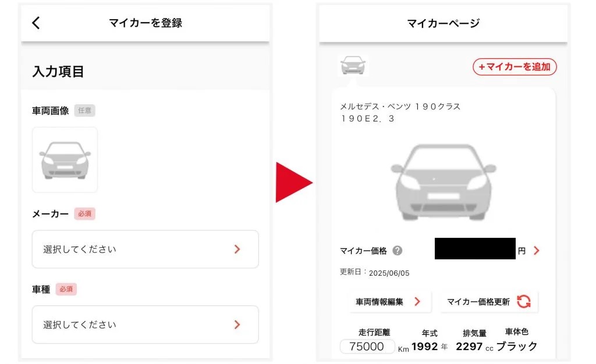Open the メーカー selection field
The width and height of the screenshot is (596, 364).
(x=145, y=249)
